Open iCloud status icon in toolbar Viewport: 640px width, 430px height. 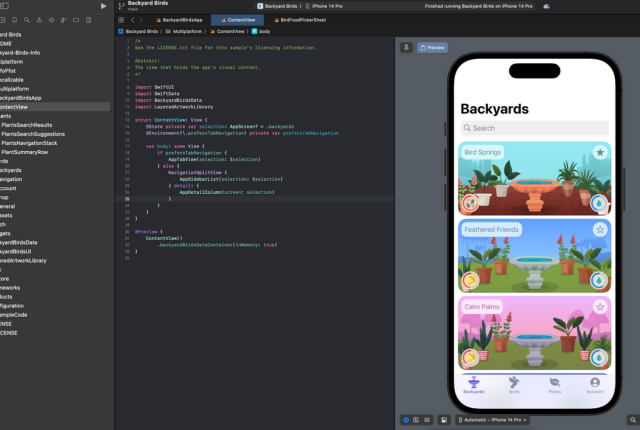coord(547,6)
